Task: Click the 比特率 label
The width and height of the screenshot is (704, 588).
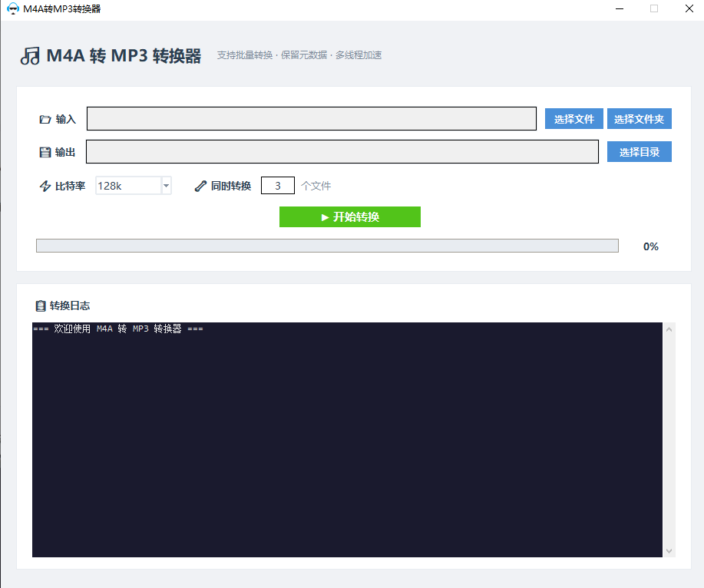Action: pyautogui.click(x=70, y=186)
